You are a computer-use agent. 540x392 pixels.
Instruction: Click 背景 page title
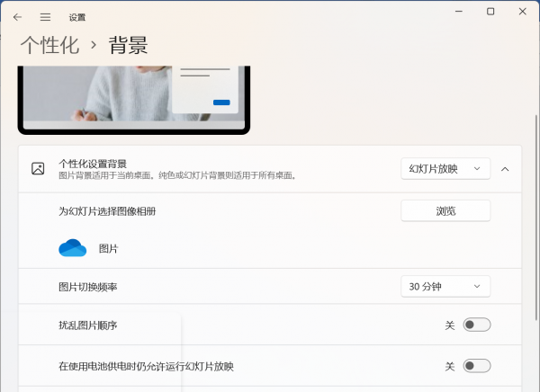click(x=129, y=45)
